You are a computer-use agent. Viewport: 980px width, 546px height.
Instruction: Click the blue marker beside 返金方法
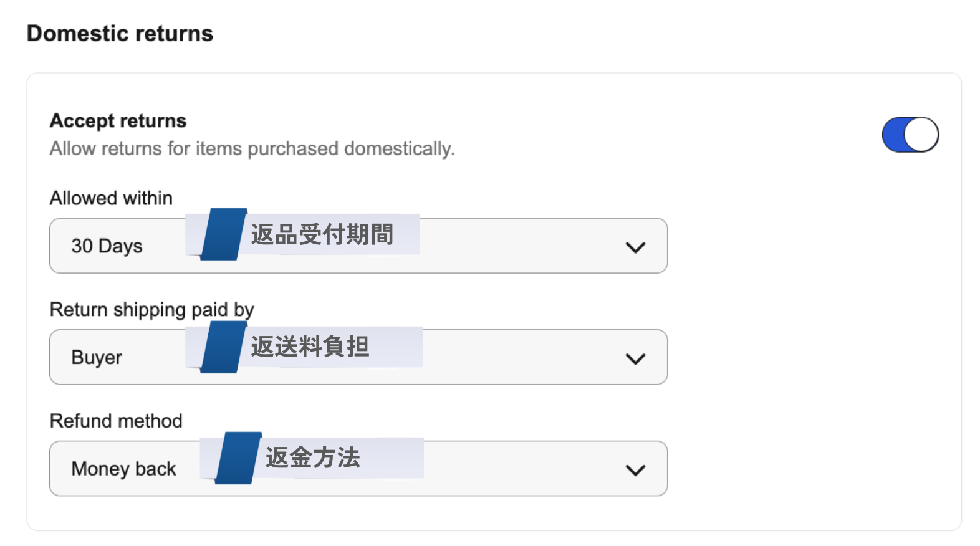pos(238,458)
